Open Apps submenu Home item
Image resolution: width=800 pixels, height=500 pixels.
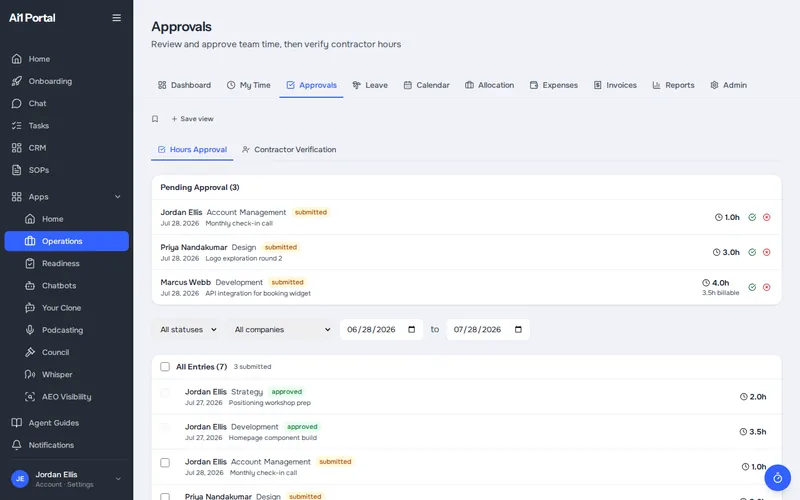tap(66, 219)
